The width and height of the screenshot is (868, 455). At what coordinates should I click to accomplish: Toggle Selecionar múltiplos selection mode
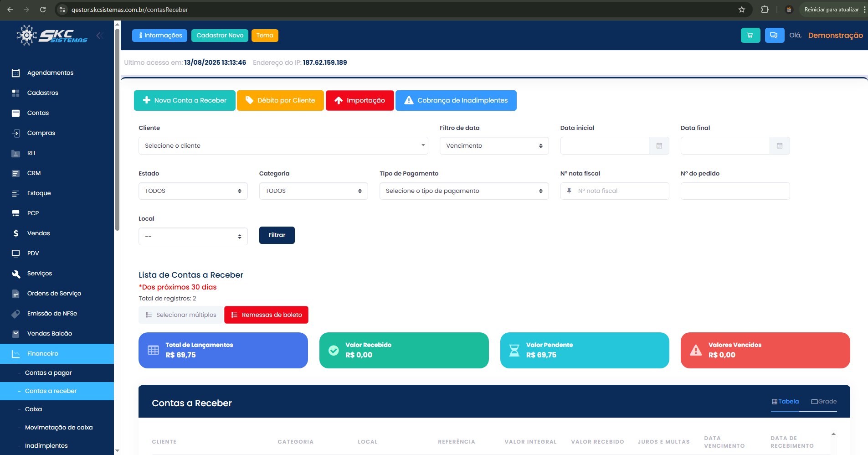181,315
